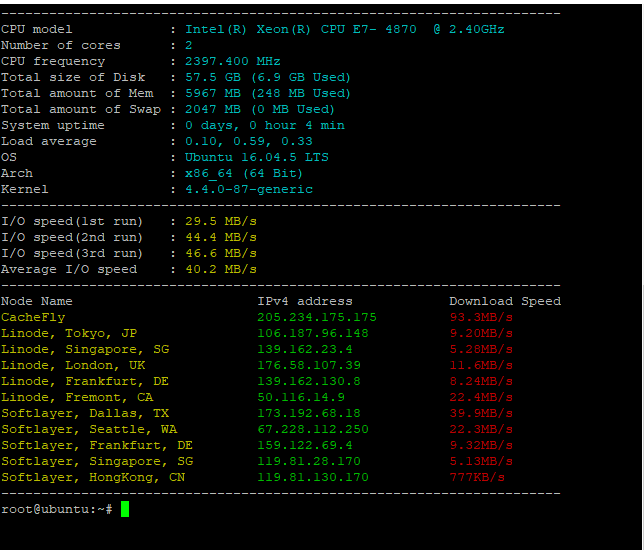Select the Arch value x86_64 (64 Bit)

pos(244,173)
